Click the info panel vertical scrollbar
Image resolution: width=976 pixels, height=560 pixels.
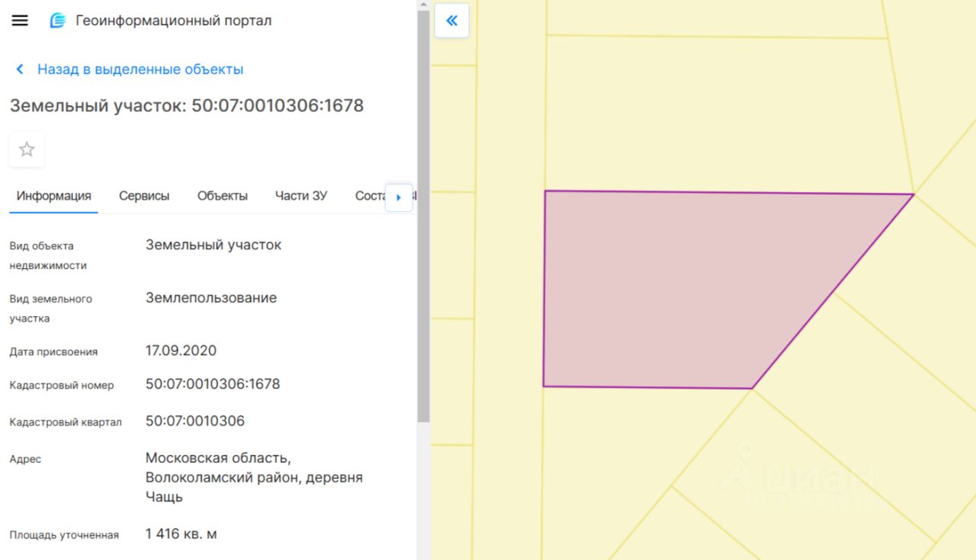(423, 229)
